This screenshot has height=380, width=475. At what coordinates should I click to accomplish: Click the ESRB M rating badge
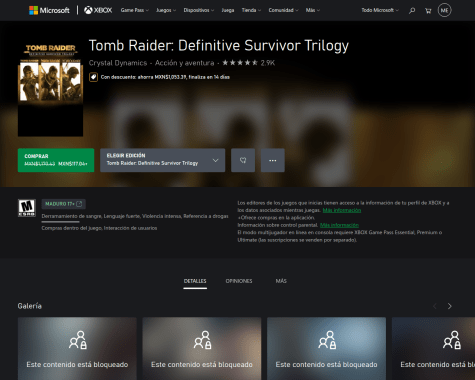(27, 208)
